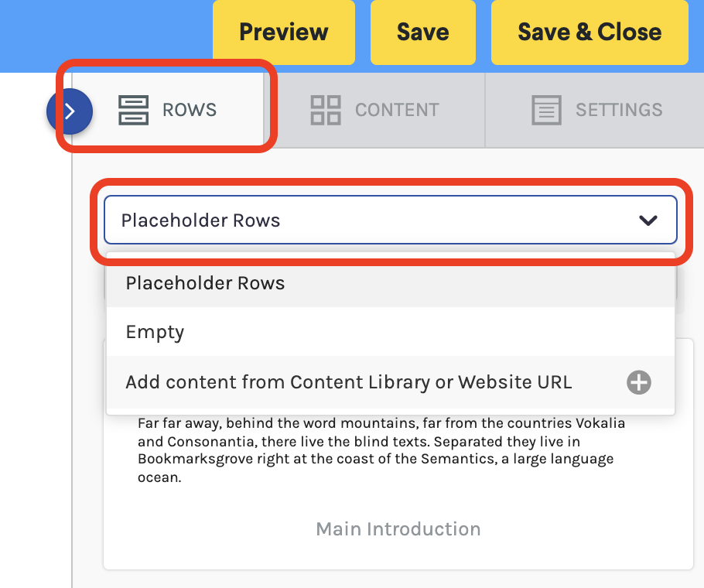This screenshot has width=704, height=588.
Task: Click the Save & Close button
Action: tap(590, 32)
